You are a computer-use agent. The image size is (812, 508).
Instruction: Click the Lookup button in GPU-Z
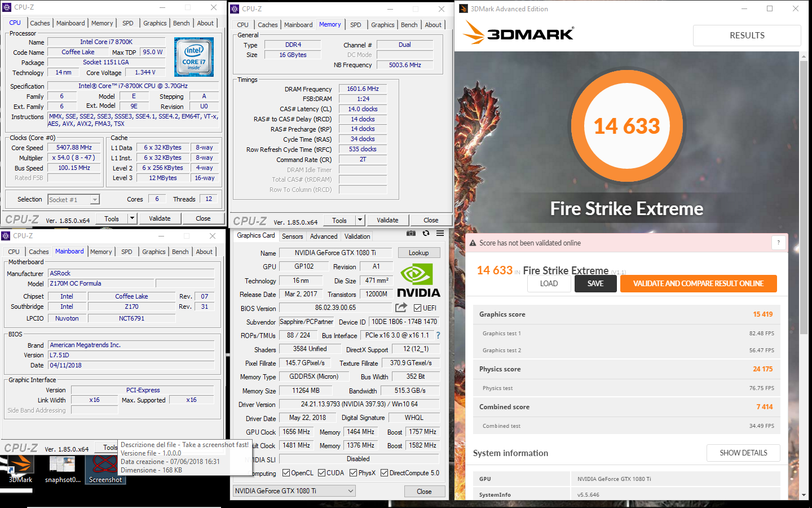[x=419, y=253]
